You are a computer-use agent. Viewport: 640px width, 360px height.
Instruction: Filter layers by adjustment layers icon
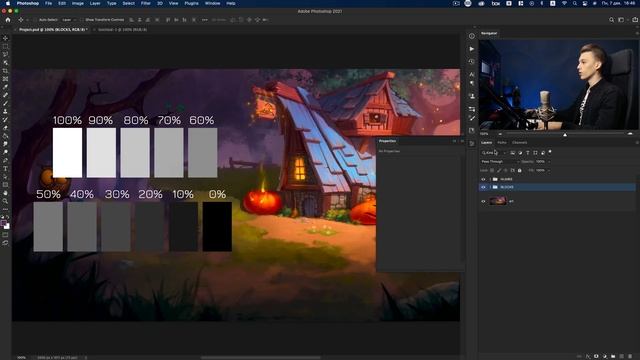click(x=520, y=153)
